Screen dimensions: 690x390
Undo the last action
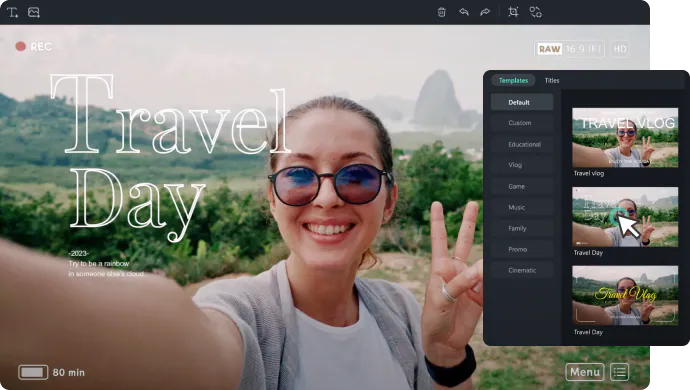[x=464, y=12]
